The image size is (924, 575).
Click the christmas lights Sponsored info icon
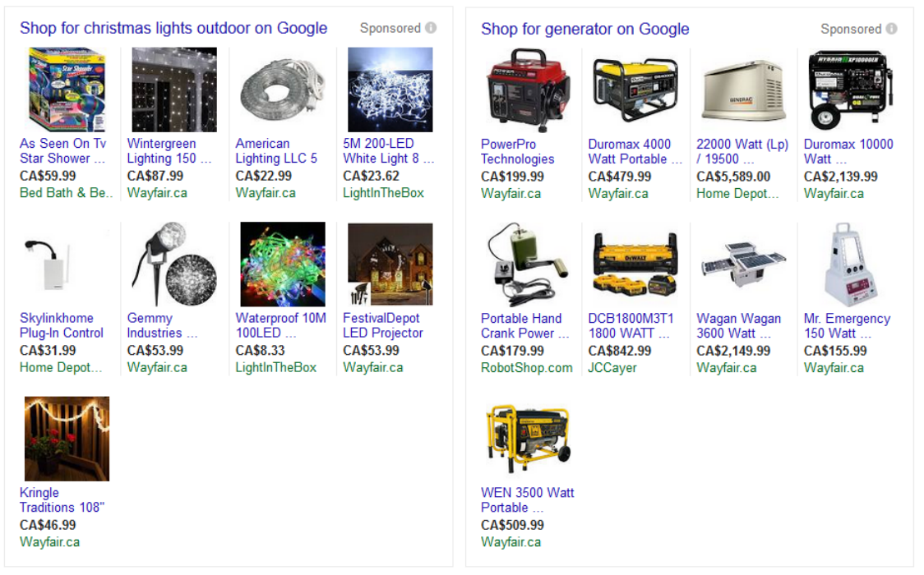(431, 28)
